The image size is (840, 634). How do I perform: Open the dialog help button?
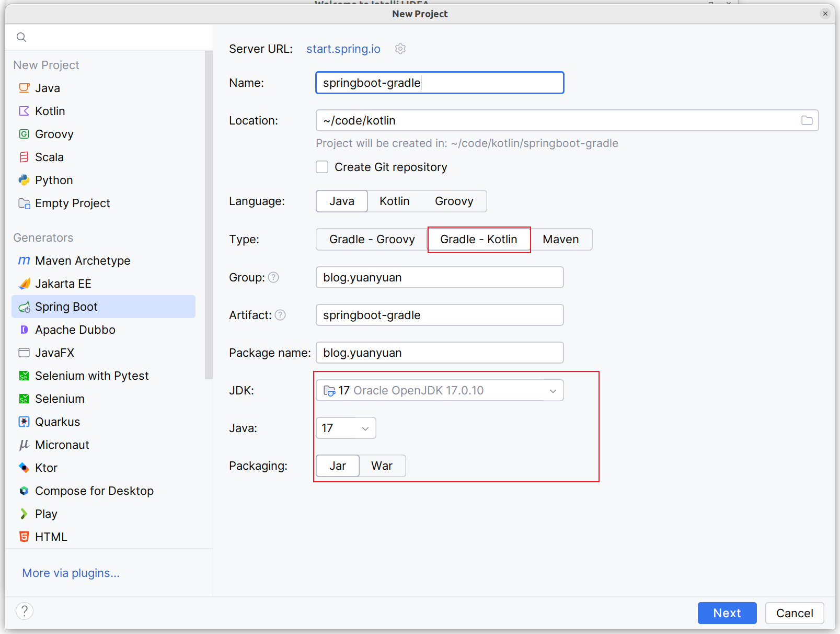pyautogui.click(x=25, y=610)
